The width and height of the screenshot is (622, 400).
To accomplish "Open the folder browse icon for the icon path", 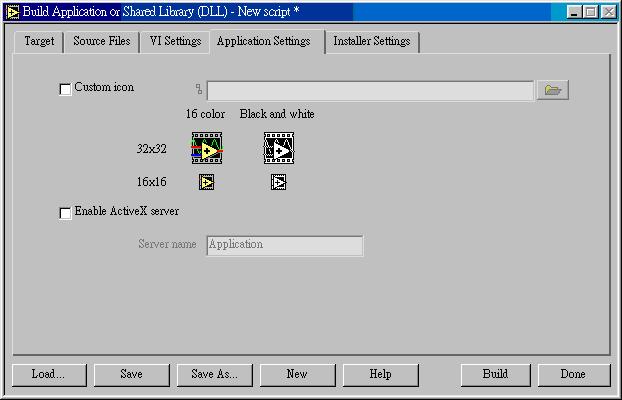I will pos(553,90).
